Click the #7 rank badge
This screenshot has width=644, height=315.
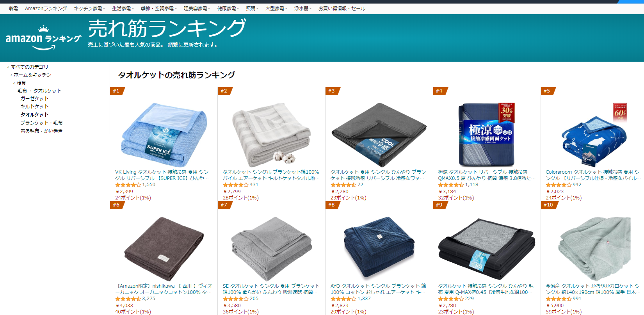pos(225,205)
